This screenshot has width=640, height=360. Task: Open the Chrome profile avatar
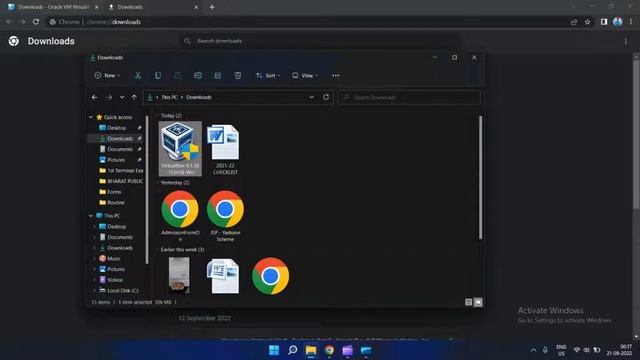click(618, 22)
